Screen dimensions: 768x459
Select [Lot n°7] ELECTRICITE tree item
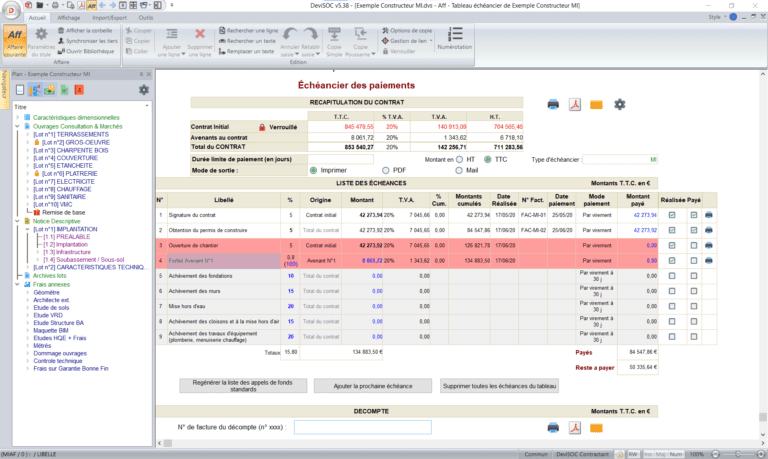[63, 181]
